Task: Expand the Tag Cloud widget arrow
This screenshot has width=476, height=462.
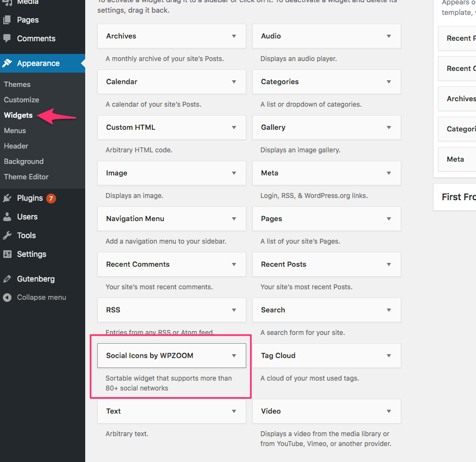Action: click(x=389, y=356)
